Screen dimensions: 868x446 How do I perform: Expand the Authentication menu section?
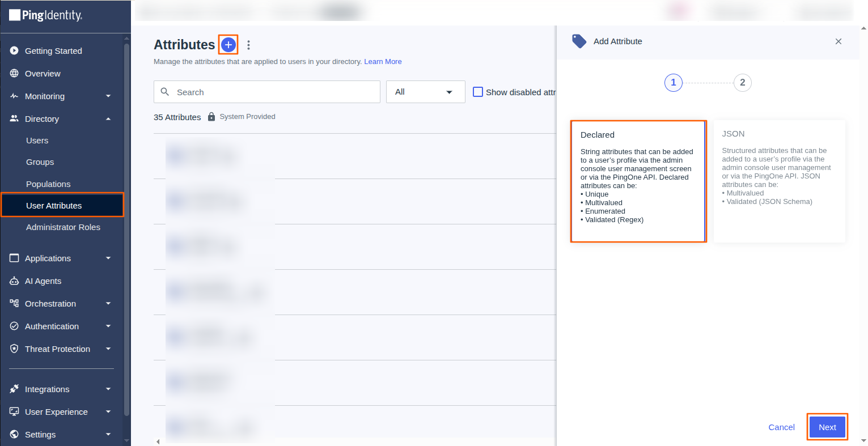pyautogui.click(x=108, y=326)
